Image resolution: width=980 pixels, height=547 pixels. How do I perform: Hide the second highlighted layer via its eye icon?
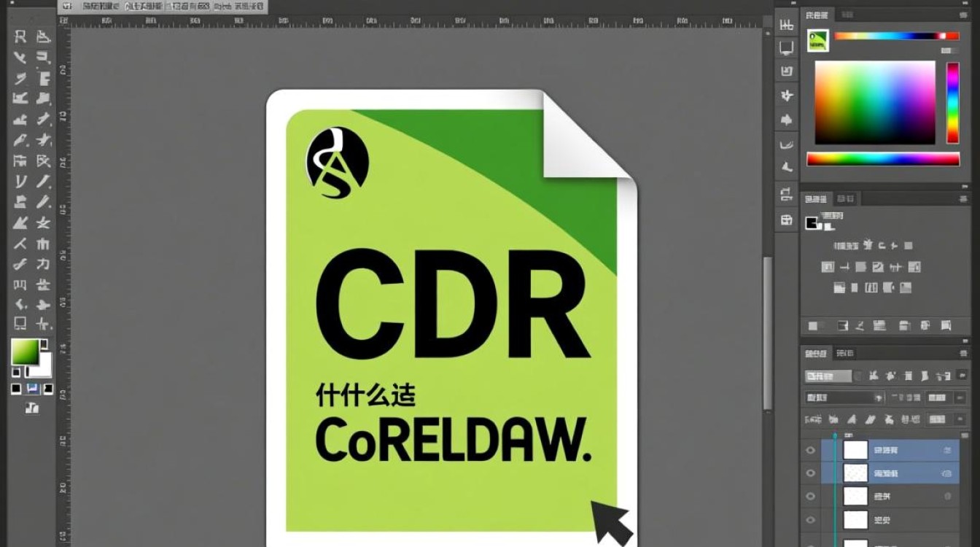[810, 473]
